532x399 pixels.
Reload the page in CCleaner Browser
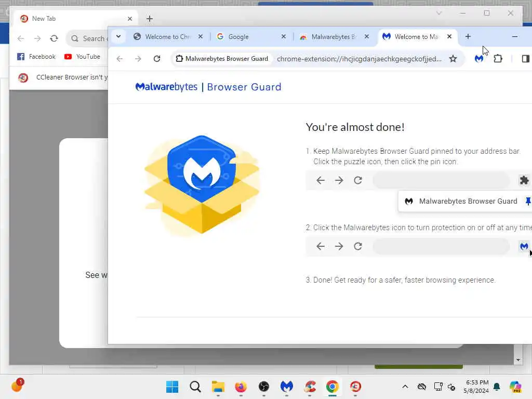point(54,38)
